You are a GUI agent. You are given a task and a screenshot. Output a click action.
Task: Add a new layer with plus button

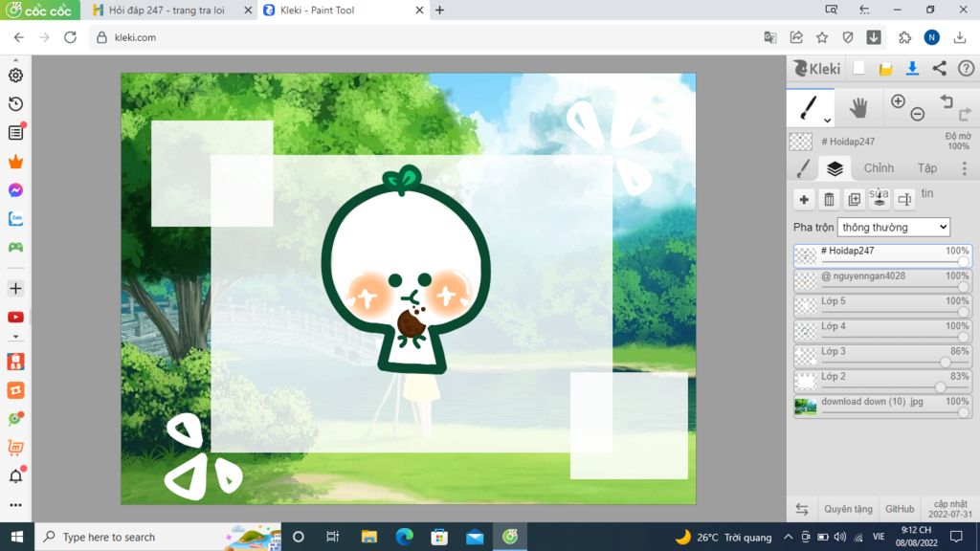[804, 199]
